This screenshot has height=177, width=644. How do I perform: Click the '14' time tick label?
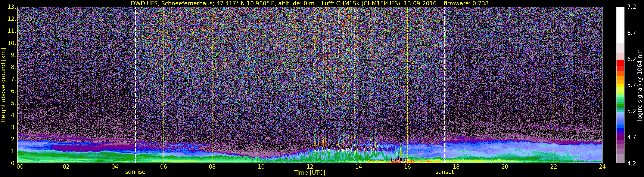point(358,167)
